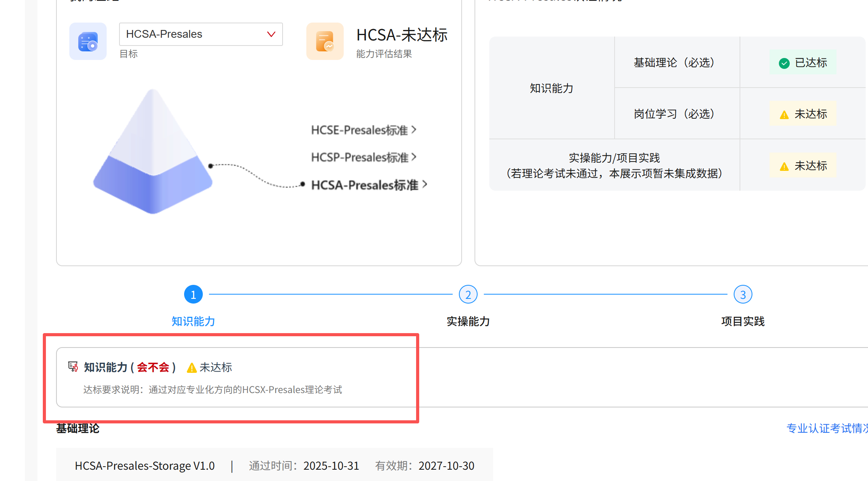
Task: Click the 实操能力/项目实践 warning triangle icon
Action: [784, 167]
